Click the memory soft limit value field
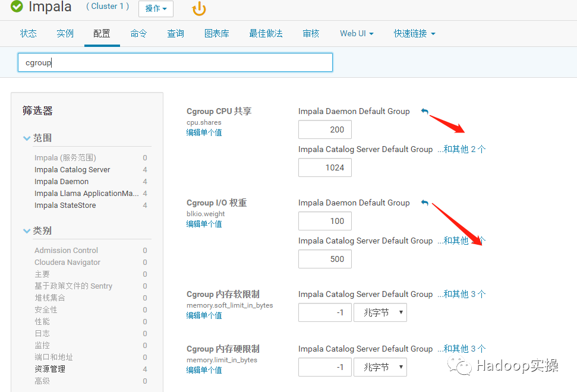Screen dimensions: 577x392 click(325, 312)
